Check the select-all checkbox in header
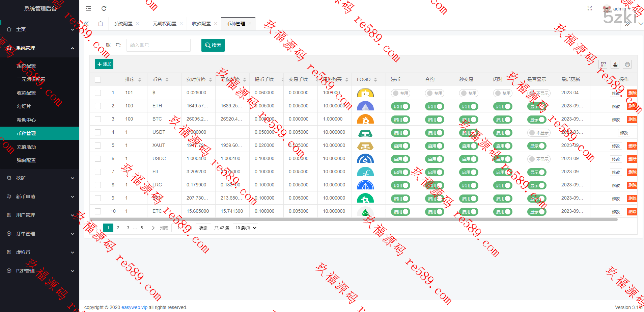Viewport: 644px width, 312px height. pyautogui.click(x=98, y=80)
